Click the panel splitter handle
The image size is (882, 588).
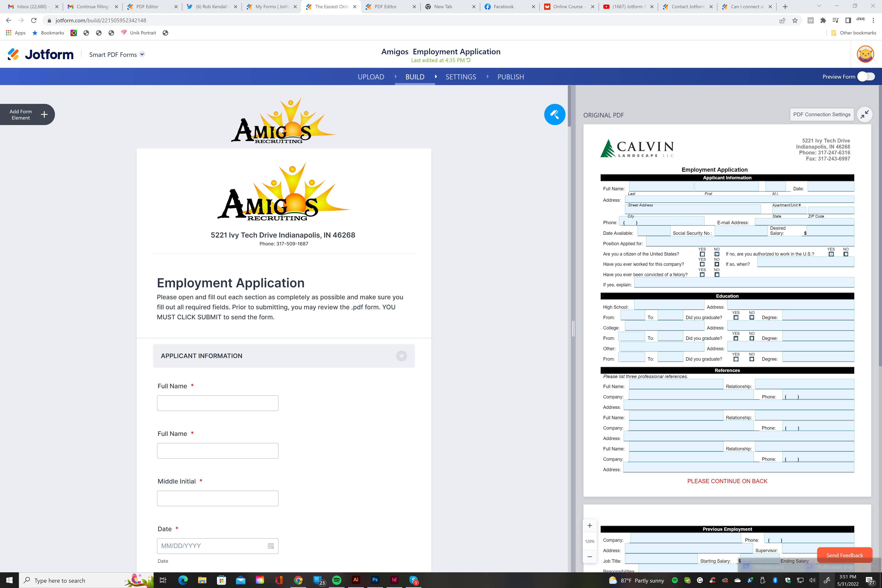pyautogui.click(x=573, y=329)
